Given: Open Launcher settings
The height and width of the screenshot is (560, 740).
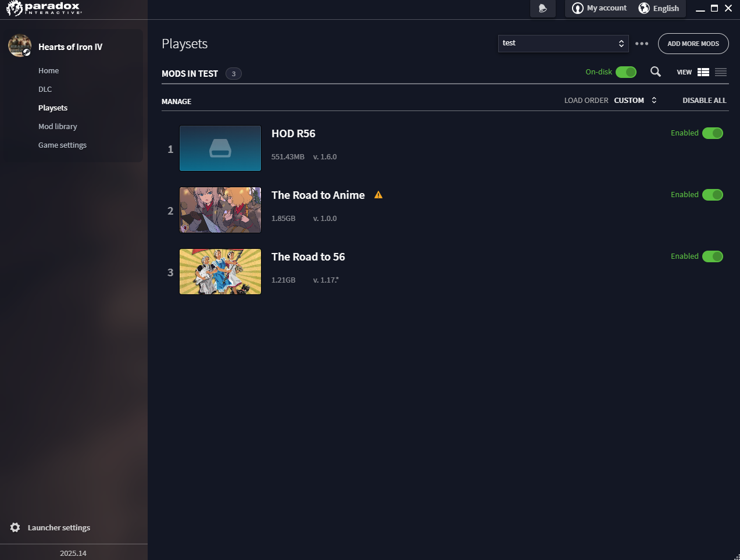Looking at the screenshot, I should [59, 528].
